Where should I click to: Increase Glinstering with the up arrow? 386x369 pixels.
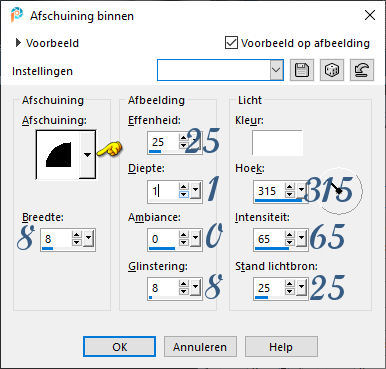183,284
